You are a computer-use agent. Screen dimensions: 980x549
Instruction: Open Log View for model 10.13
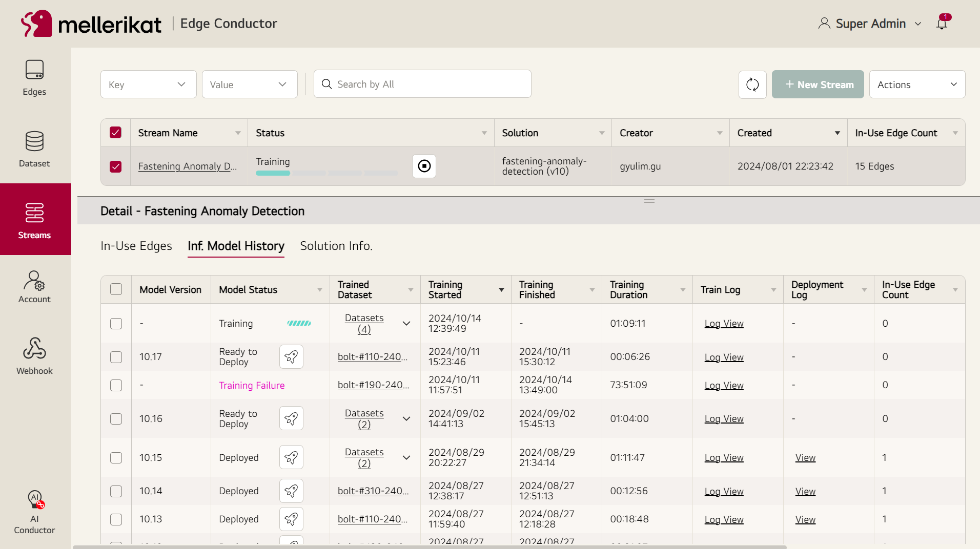[x=724, y=519]
